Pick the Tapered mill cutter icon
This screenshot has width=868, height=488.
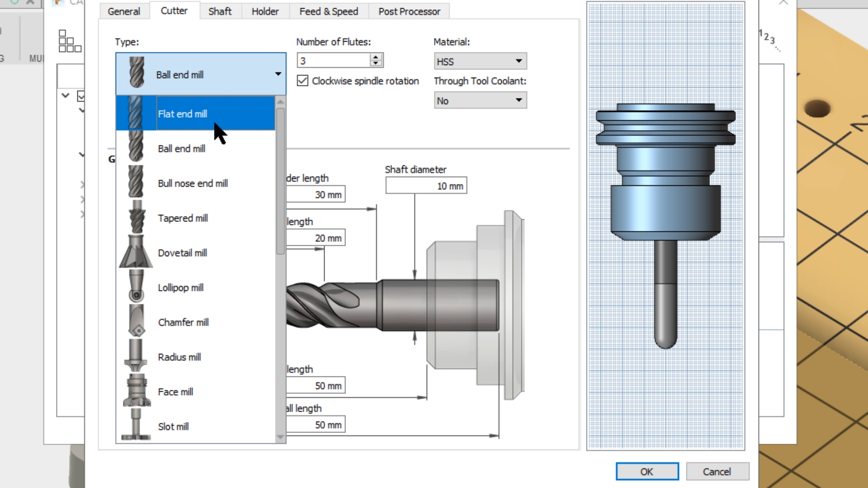pyautogui.click(x=136, y=218)
